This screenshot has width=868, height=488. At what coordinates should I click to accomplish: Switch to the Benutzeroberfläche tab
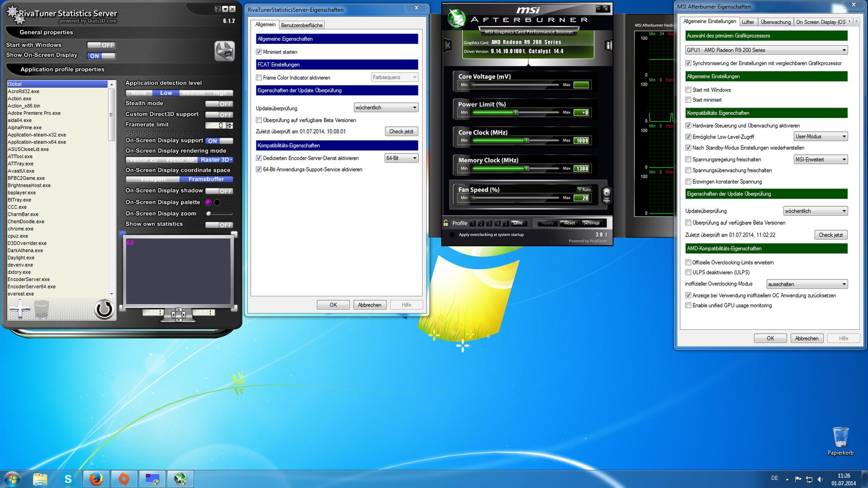(x=302, y=25)
